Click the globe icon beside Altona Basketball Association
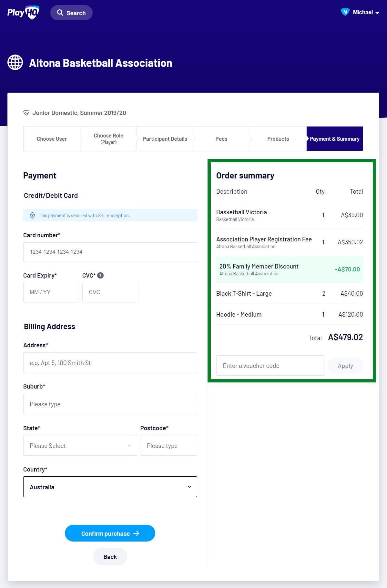387x588 pixels. [x=15, y=62]
